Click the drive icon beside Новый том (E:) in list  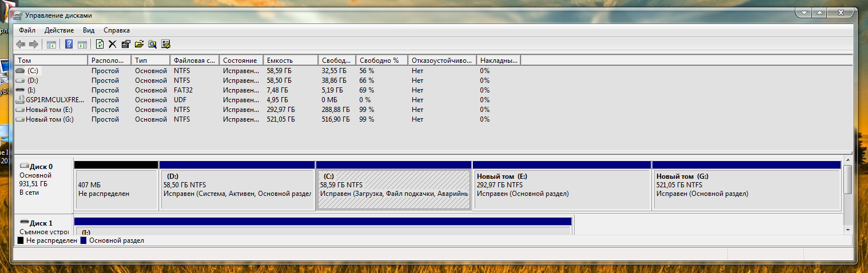pyautogui.click(x=21, y=110)
